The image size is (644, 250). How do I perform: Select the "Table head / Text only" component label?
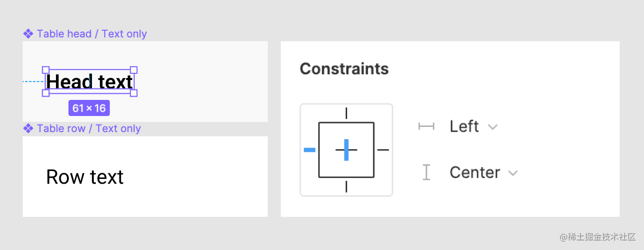click(92, 34)
